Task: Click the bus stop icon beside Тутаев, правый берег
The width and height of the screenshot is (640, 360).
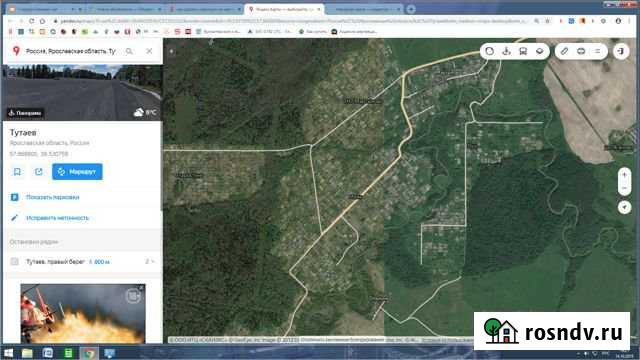Action: tap(15, 262)
